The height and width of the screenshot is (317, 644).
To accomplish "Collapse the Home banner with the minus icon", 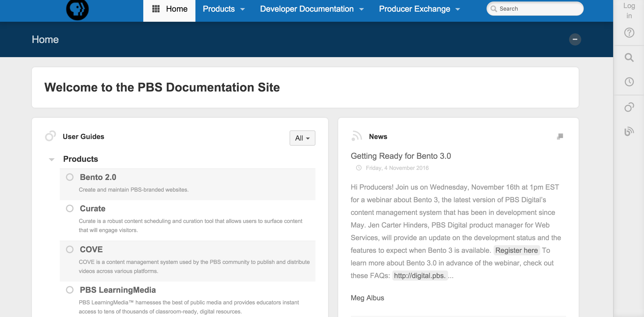I will [x=575, y=39].
